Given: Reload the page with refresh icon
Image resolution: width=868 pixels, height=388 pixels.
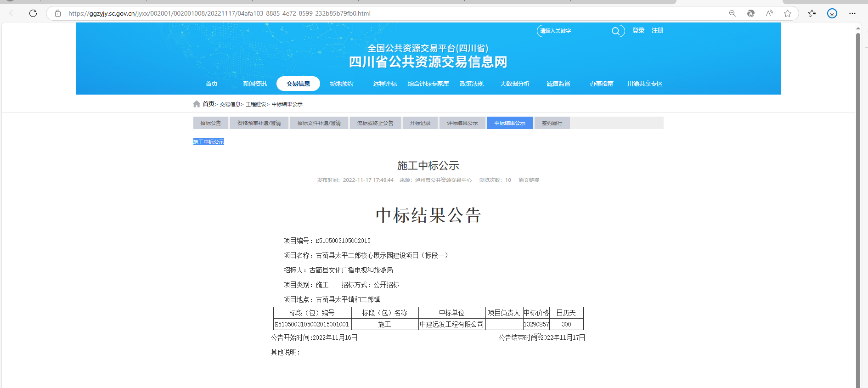Looking at the screenshot, I should coord(33,13).
